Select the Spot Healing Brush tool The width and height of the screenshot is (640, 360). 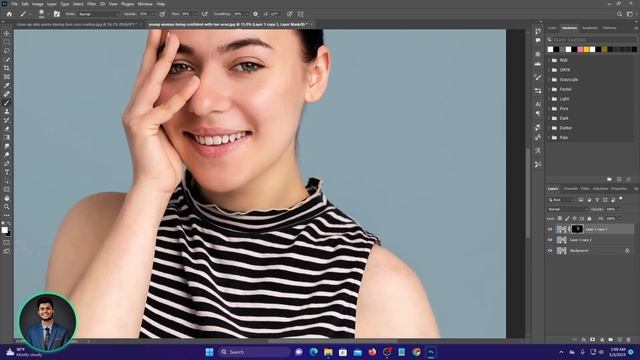point(7,94)
